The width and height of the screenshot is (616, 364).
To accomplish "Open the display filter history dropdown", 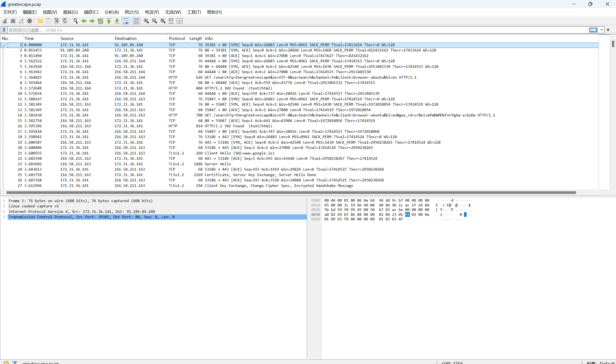I will coord(602,30).
